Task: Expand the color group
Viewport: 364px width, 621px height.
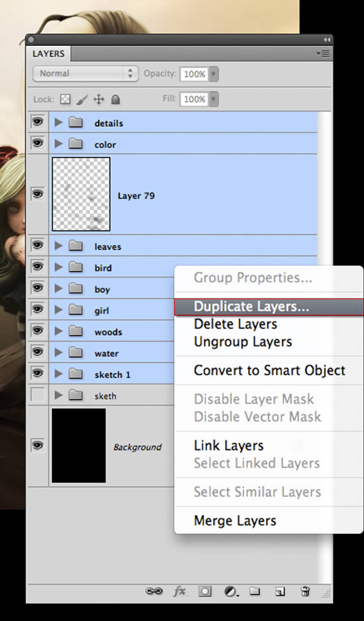Action: pos(59,144)
